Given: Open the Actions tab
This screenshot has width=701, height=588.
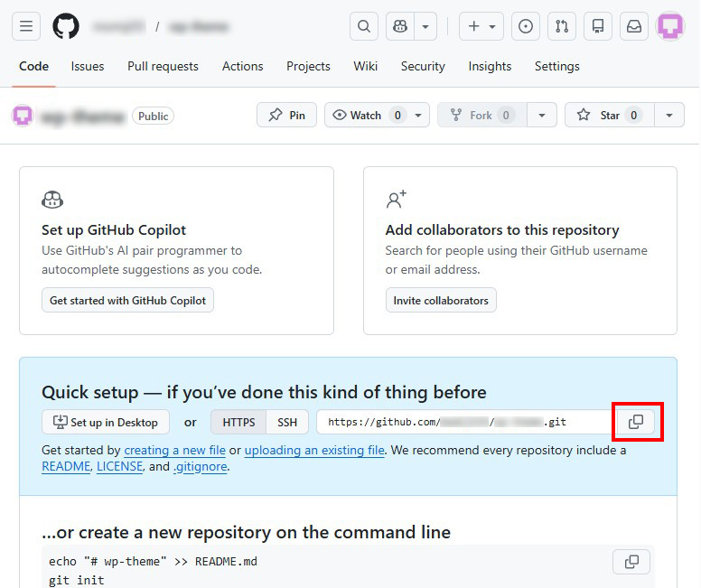Looking at the screenshot, I should click(x=242, y=66).
